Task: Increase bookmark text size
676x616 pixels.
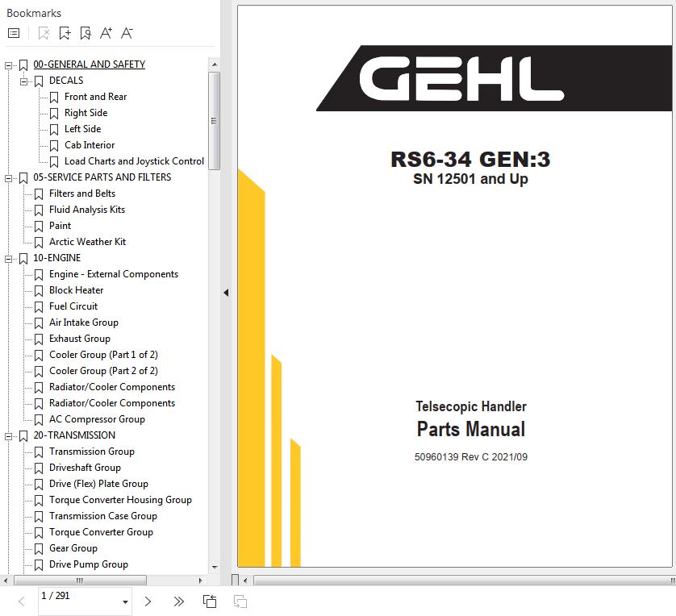Action: (106, 33)
